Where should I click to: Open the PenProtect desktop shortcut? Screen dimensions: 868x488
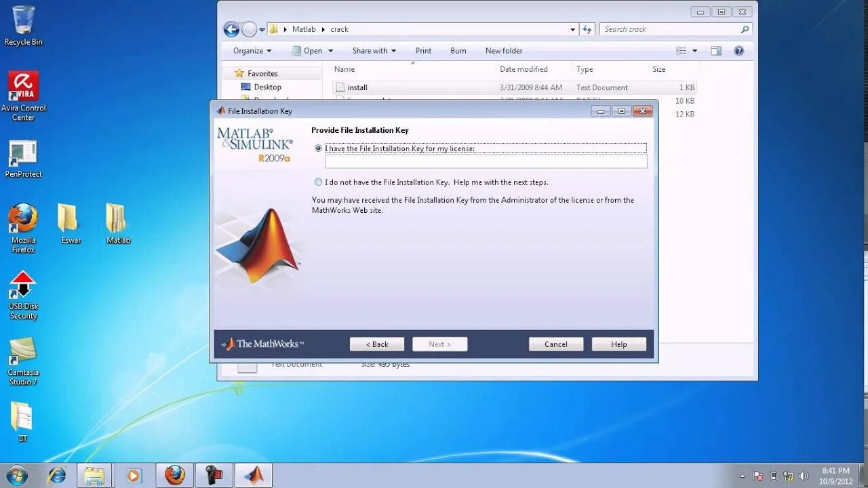[23, 159]
